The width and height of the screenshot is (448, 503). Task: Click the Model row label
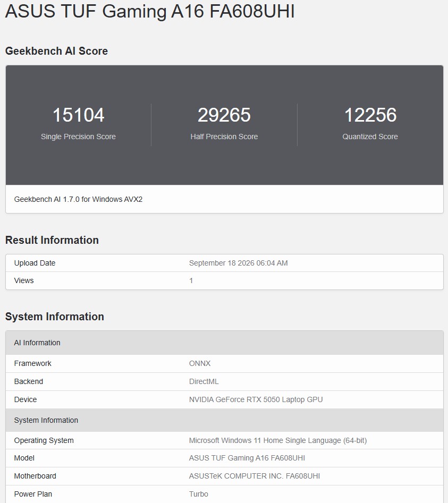pyautogui.click(x=24, y=458)
